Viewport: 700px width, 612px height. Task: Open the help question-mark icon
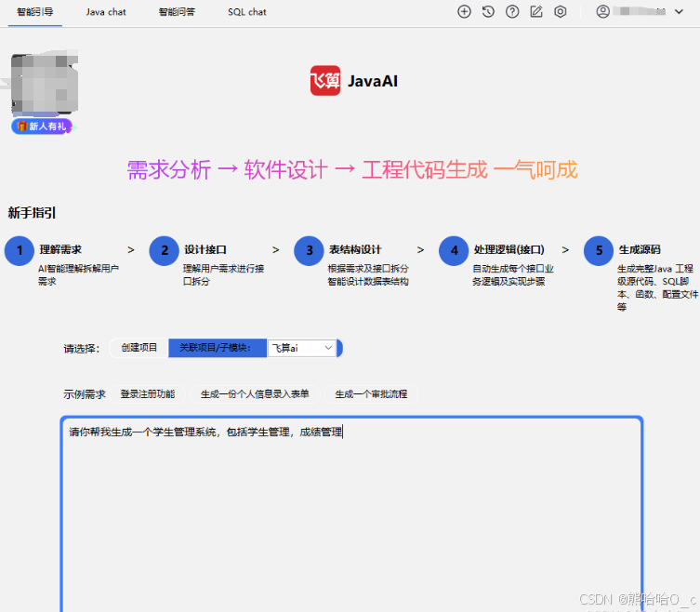512,11
